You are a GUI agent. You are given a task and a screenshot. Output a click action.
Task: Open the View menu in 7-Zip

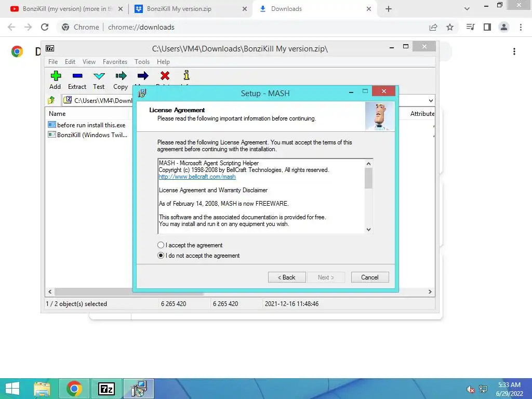[x=89, y=62]
